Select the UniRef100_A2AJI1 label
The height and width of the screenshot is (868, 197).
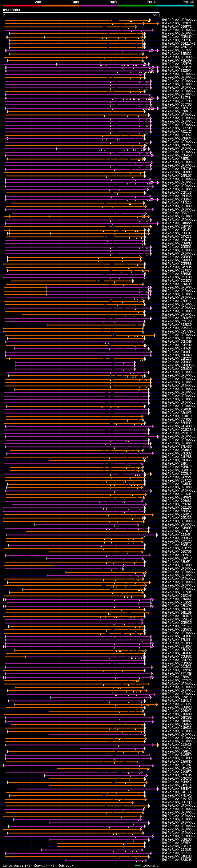click(177, 846)
